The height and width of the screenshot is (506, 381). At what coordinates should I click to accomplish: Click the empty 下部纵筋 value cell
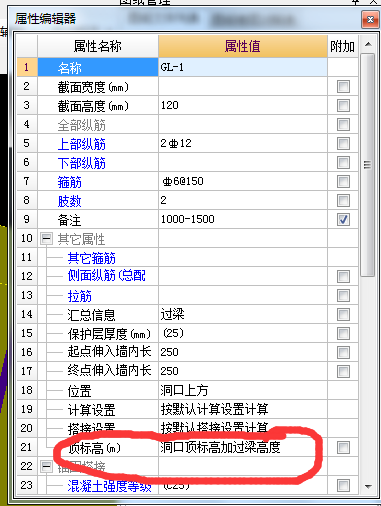tap(243, 163)
